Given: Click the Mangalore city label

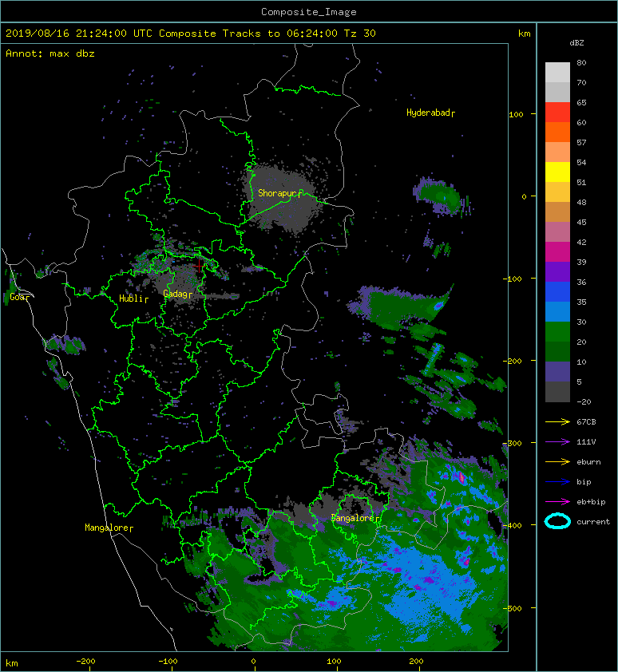Looking at the screenshot, I should coord(109,528).
